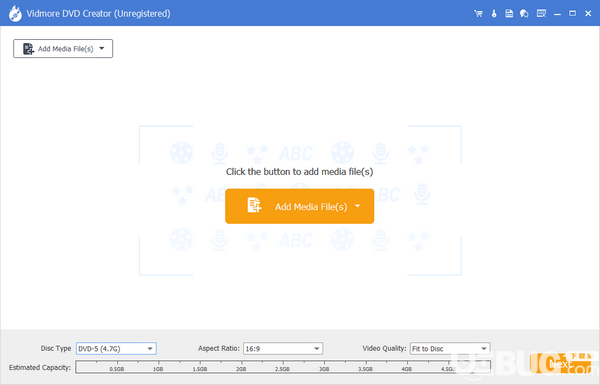Click the orange Add Media File(s) button
Image resolution: width=600 pixels, height=385 pixels.
pos(299,206)
